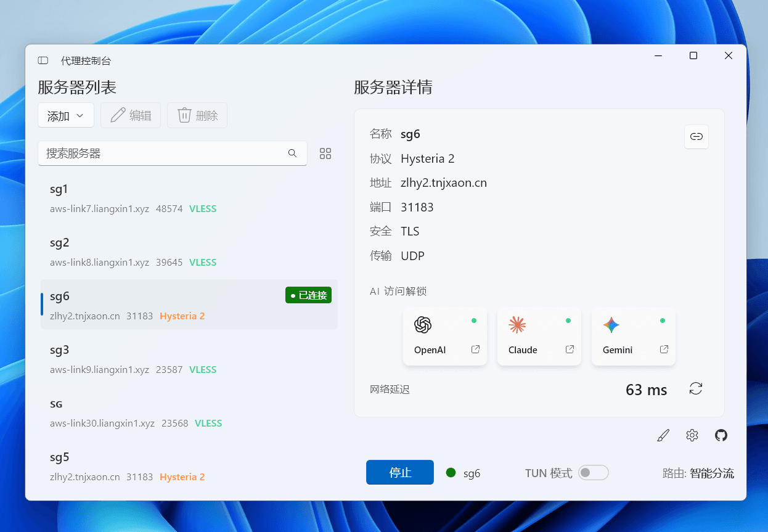Toggle the sidebar panel icon
The image size is (768, 532).
pos(43,60)
